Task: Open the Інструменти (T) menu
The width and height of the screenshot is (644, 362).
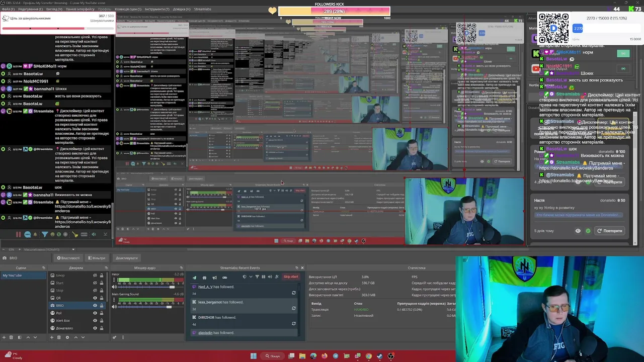Action: tap(157, 9)
